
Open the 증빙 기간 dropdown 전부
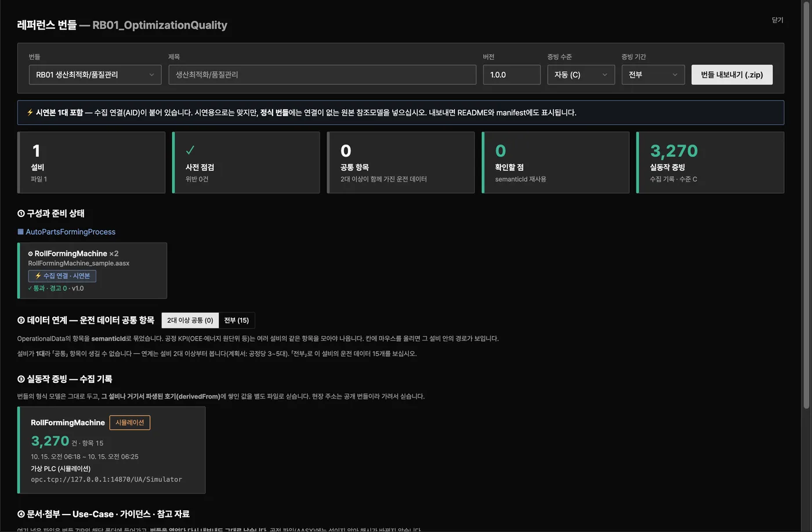coord(653,75)
